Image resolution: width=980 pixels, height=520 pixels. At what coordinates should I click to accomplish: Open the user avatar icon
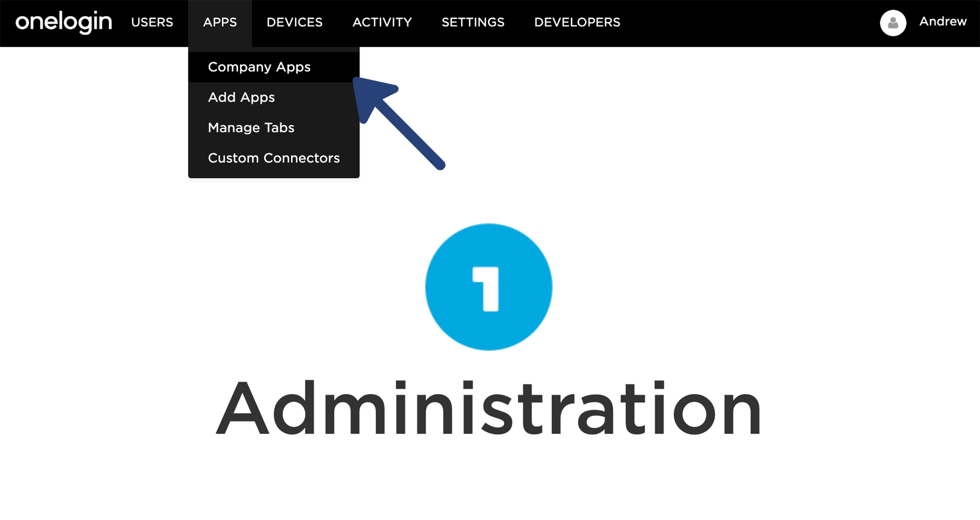[893, 22]
